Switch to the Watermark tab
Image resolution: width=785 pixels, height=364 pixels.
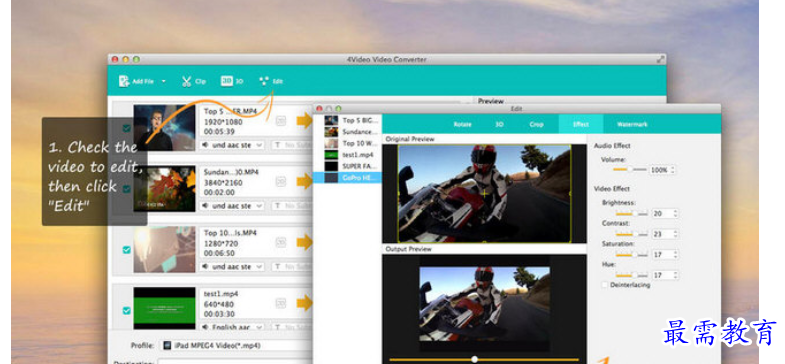click(x=632, y=124)
